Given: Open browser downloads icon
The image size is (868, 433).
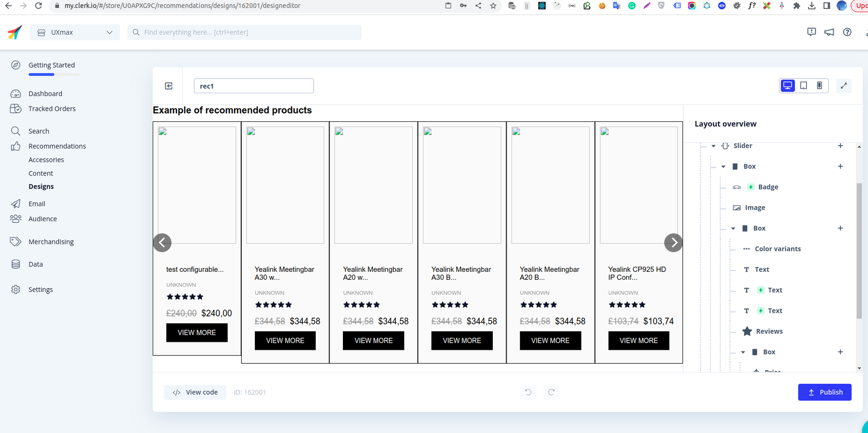Looking at the screenshot, I should tap(812, 6).
